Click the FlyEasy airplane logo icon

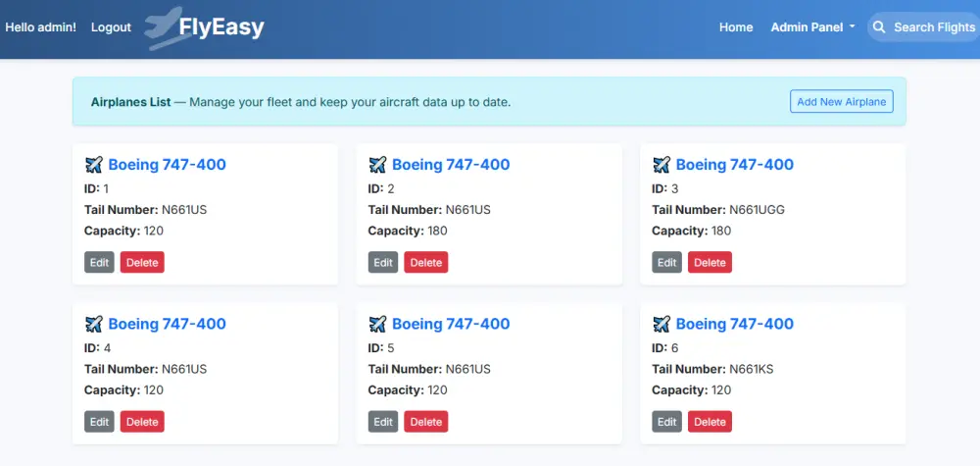coord(163,27)
